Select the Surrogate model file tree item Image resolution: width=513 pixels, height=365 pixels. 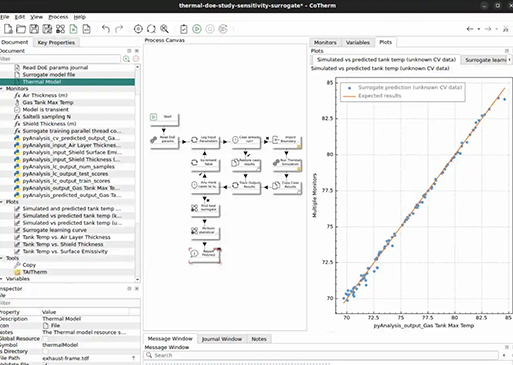pos(49,75)
